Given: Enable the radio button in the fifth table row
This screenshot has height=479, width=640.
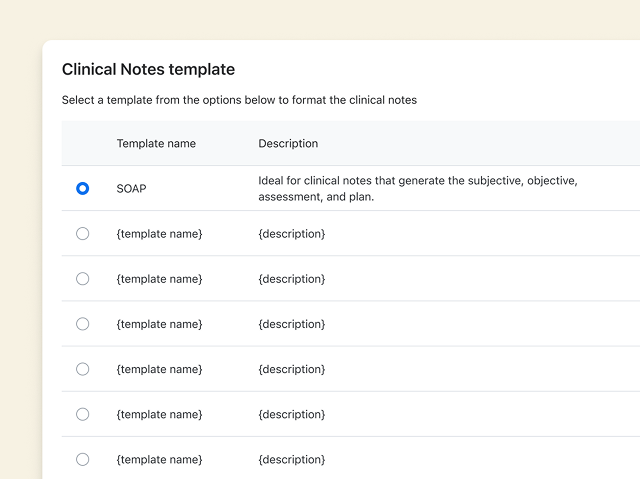Looking at the screenshot, I should point(82,369).
